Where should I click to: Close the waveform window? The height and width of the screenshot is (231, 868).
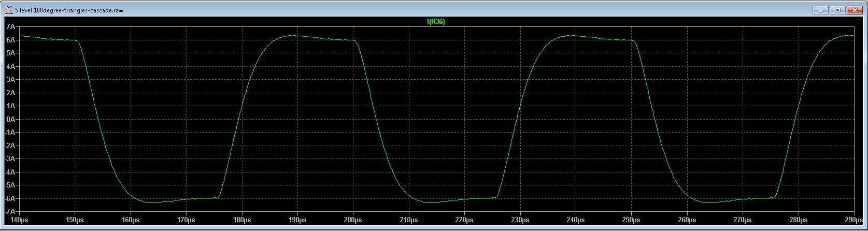pyautogui.click(x=853, y=10)
